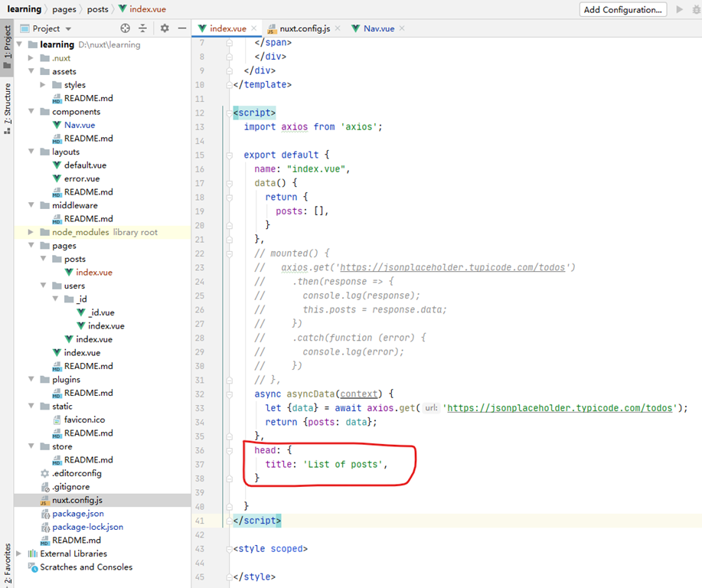Close the Nav.vue tab
Image resolution: width=702 pixels, height=588 pixels.
point(402,28)
